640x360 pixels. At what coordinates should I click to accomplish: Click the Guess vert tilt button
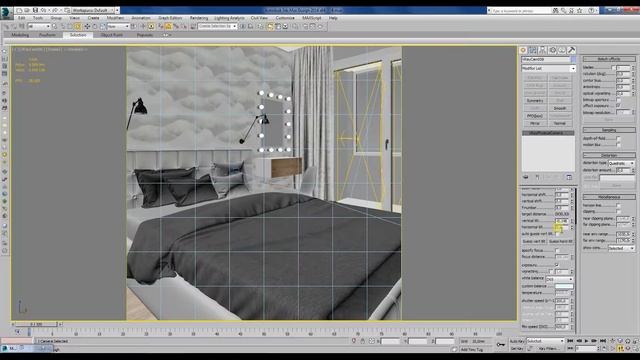coord(534,242)
